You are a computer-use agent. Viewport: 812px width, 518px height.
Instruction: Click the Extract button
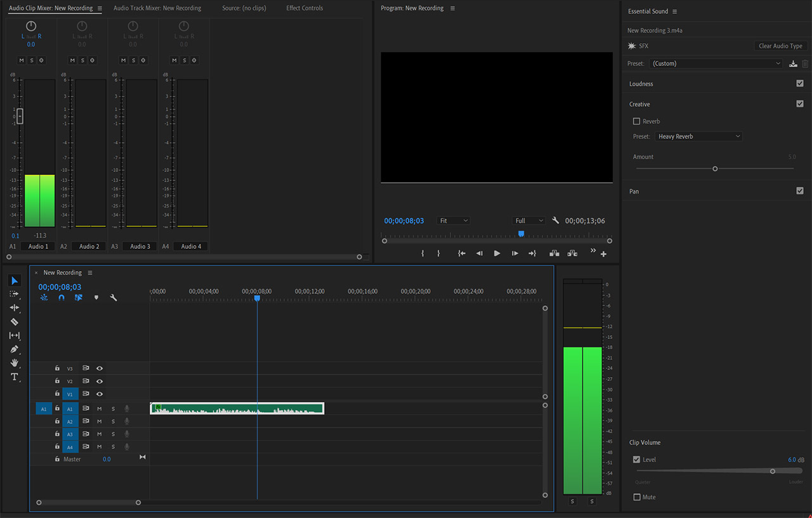[x=572, y=253]
